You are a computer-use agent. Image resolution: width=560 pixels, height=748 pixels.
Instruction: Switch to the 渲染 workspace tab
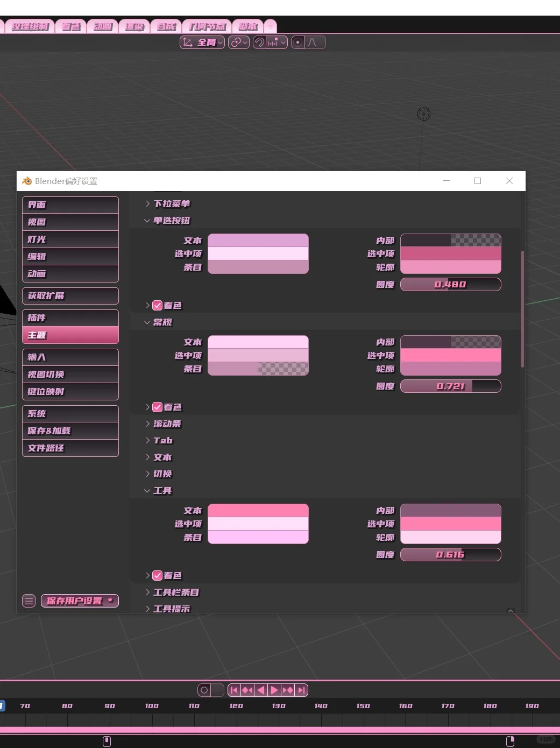point(134,26)
